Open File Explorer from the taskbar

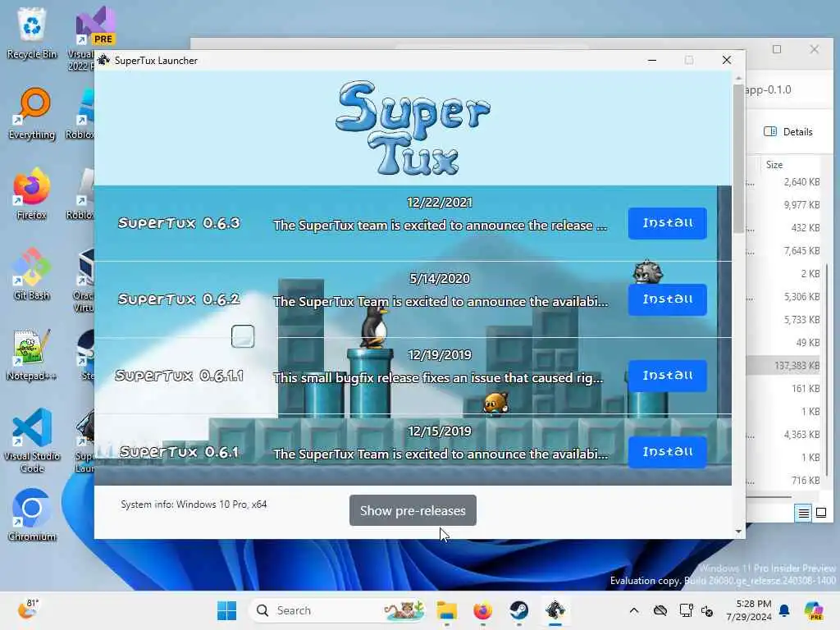click(447, 610)
